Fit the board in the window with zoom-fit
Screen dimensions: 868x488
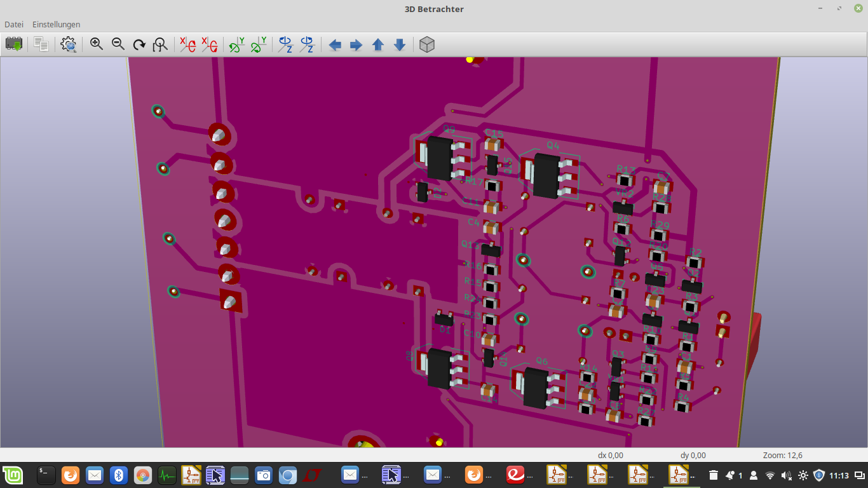pos(161,44)
